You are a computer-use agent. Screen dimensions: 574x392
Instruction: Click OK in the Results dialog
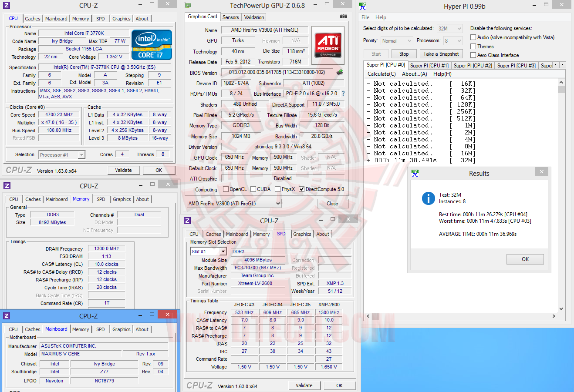click(525, 259)
